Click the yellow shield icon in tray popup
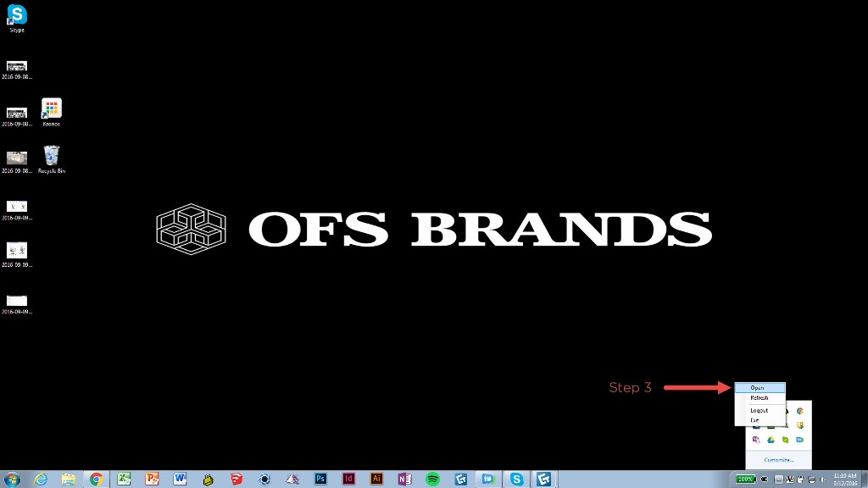868x488 pixels. tap(800, 425)
